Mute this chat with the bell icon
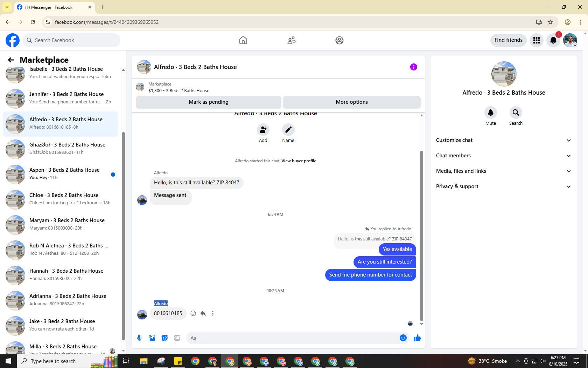The width and height of the screenshot is (588, 368). pyautogui.click(x=491, y=113)
